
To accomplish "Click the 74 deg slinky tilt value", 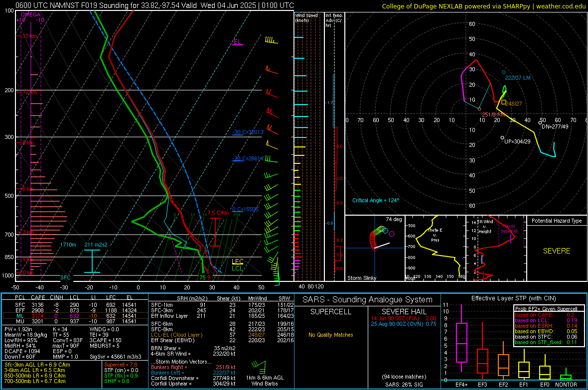I will point(394,219).
